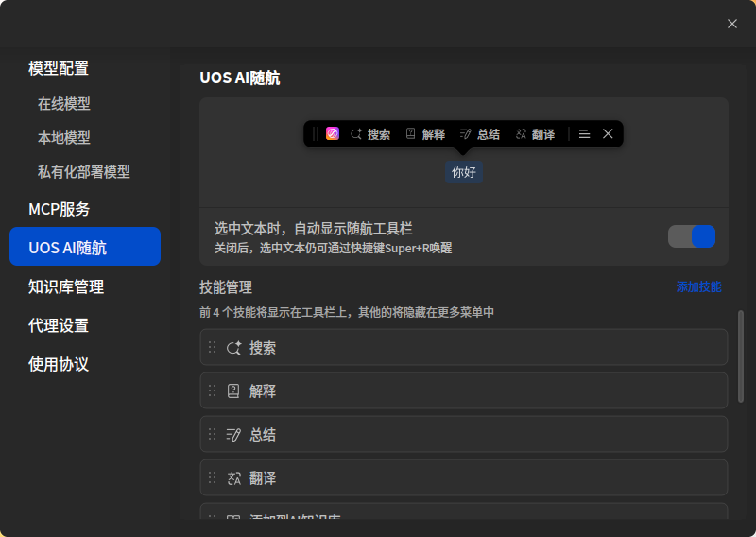This screenshot has width=756, height=537.
Task: Click the 你好 sample text
Action: point(464,172)
